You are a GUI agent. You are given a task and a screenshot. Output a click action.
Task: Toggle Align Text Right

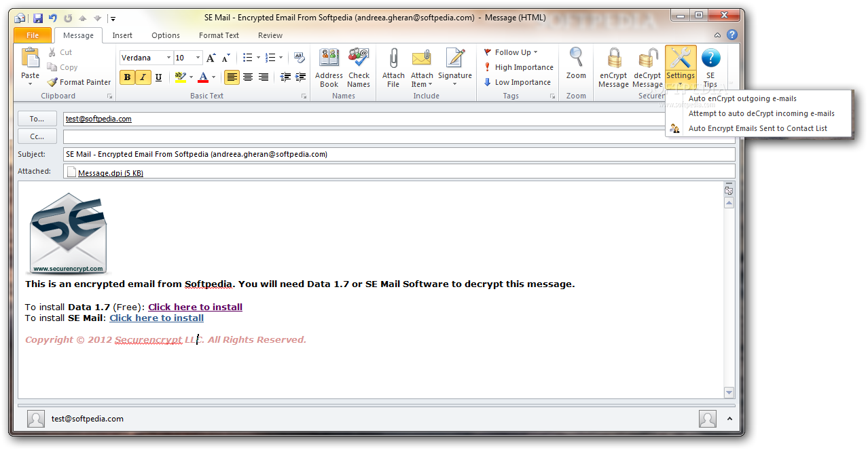(264, 77)
